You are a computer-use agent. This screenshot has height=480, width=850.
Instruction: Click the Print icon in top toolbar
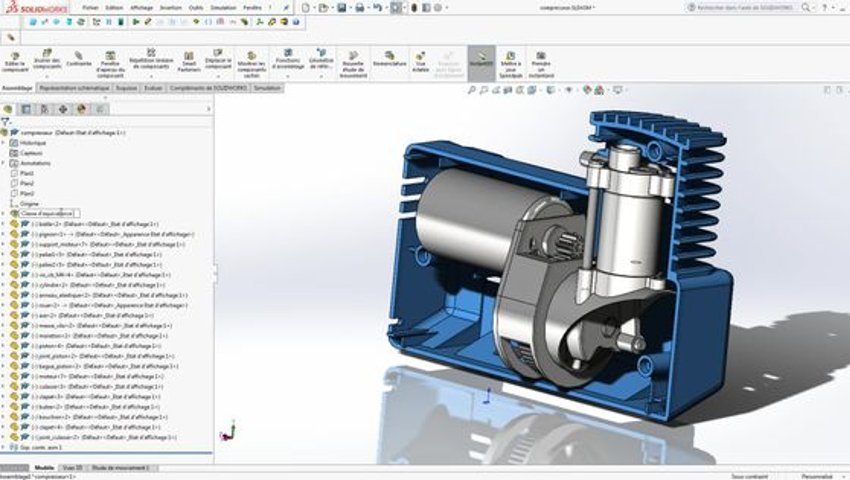tap(359, 8)
